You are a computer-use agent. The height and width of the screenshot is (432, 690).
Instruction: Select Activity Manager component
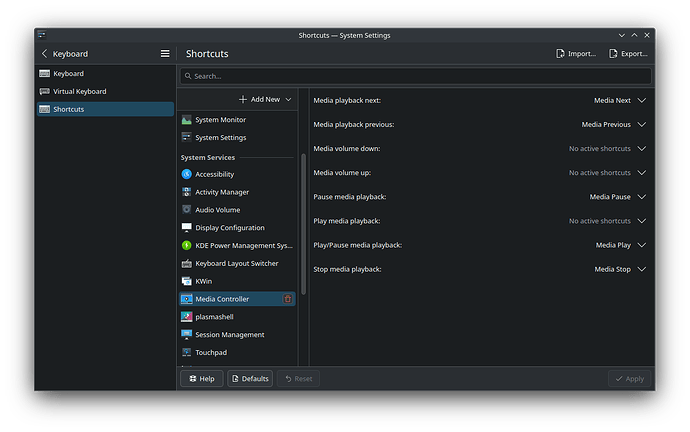tap(237, 192)
